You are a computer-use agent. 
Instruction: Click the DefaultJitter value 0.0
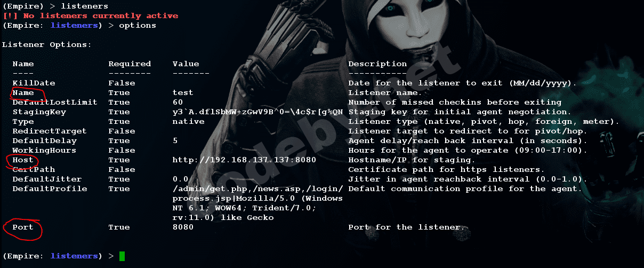tap(180, 179)
